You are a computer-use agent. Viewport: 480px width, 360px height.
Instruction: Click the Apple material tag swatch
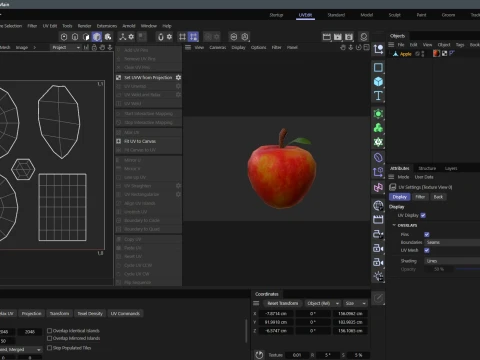[x=436, y=53]
